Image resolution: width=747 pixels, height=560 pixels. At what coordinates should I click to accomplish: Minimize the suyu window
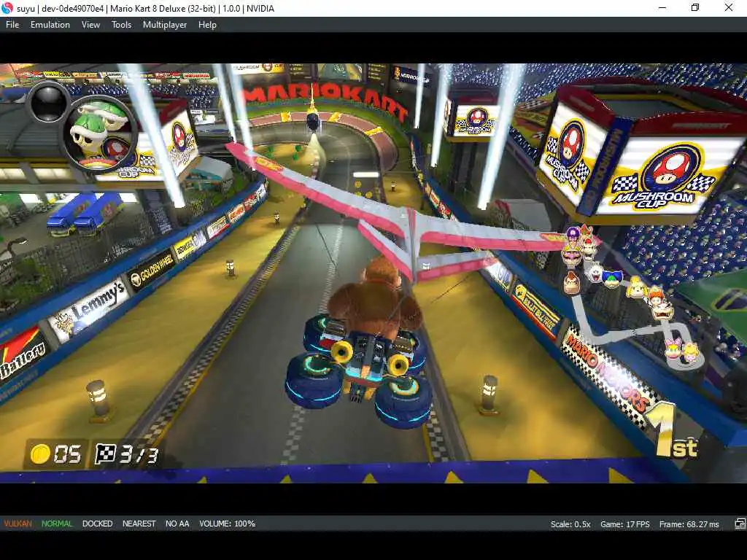coord(662,7)
